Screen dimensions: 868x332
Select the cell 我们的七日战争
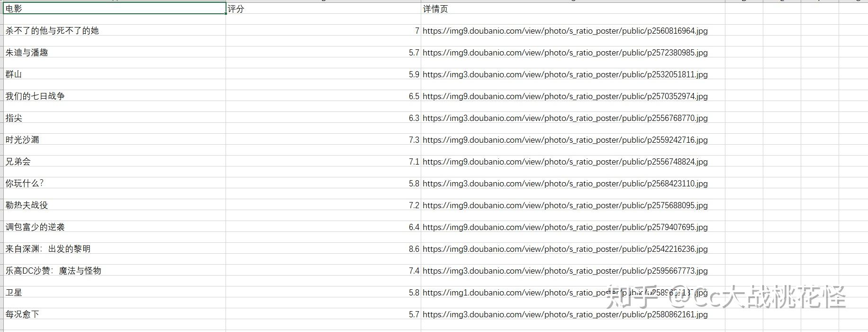click(x=114, y=96)
